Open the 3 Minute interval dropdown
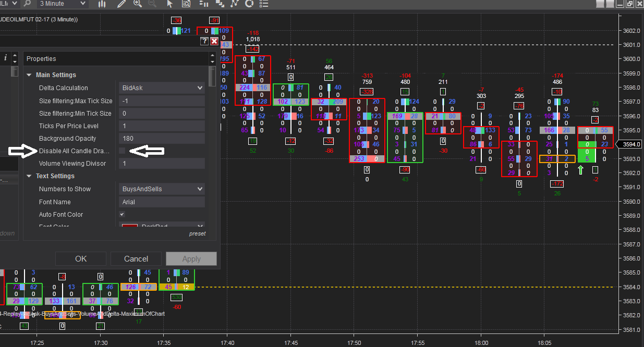This screenshot has height=347, width=644. (x=63, y=4)
